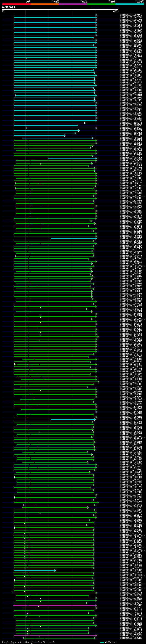The width and height of the screenshot is (146, 644).
Task: Select subject label UniRef100_C4JJH1
Action: 131,359
